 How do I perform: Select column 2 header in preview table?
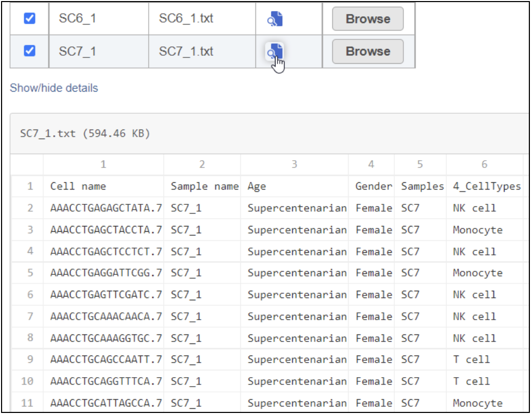(x=202, y=164)
